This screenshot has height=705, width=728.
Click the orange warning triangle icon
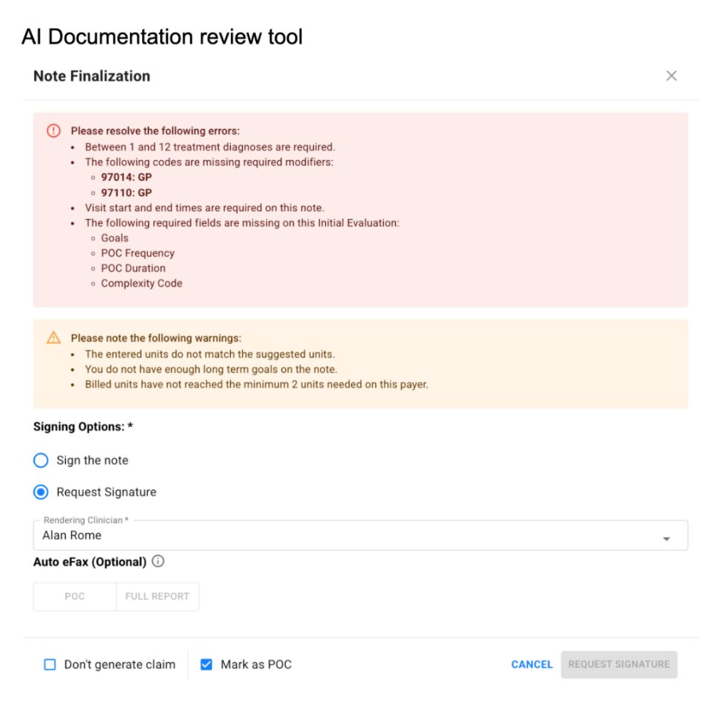[53, 338]
